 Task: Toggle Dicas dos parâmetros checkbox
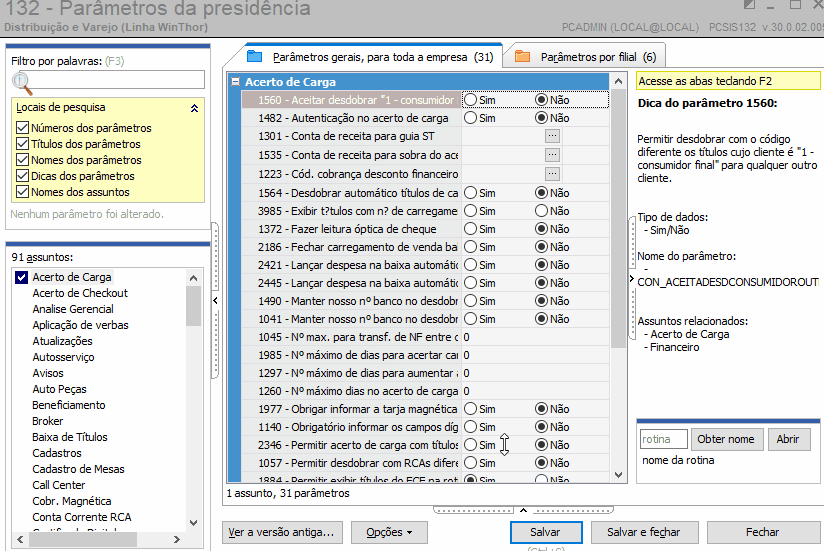coord(23,176)
